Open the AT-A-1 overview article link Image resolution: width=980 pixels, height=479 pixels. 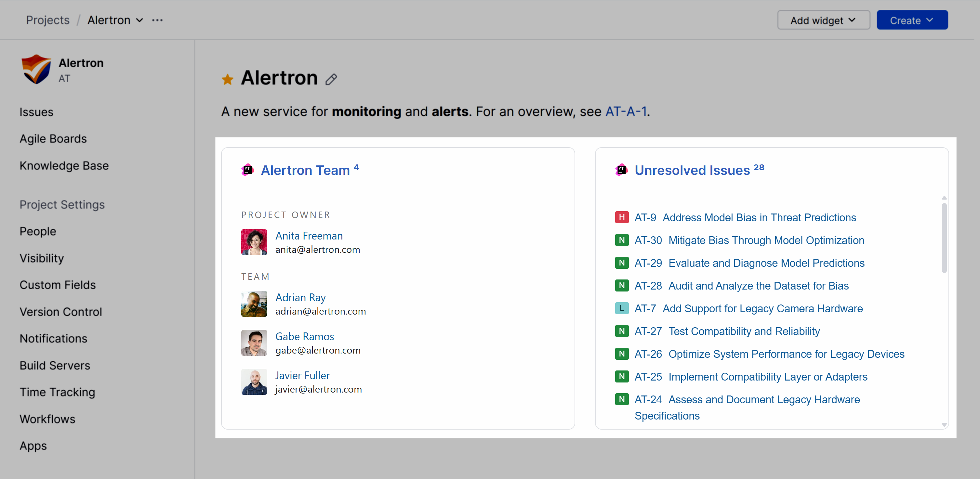tap(626, 111)
